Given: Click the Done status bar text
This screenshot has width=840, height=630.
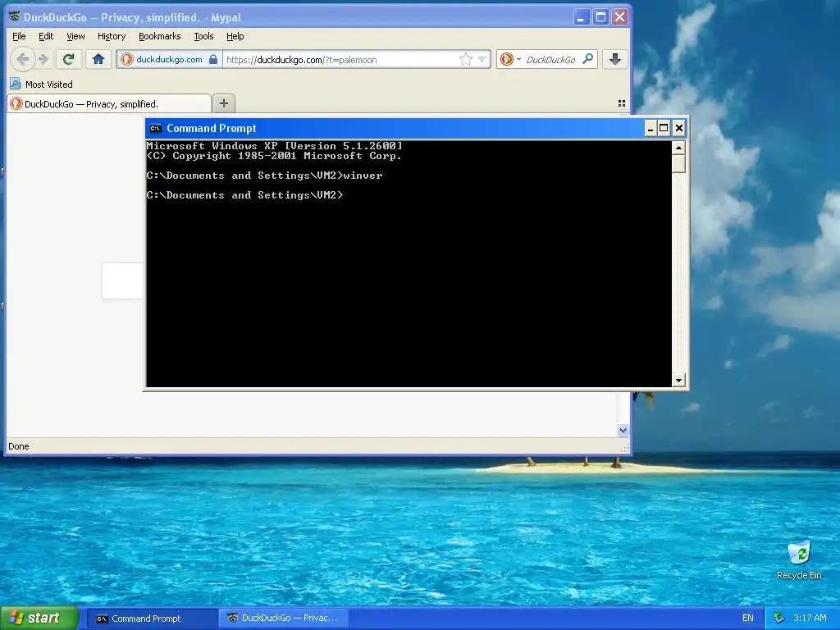Looking at the screenshot, I should (x=19, y=446).
